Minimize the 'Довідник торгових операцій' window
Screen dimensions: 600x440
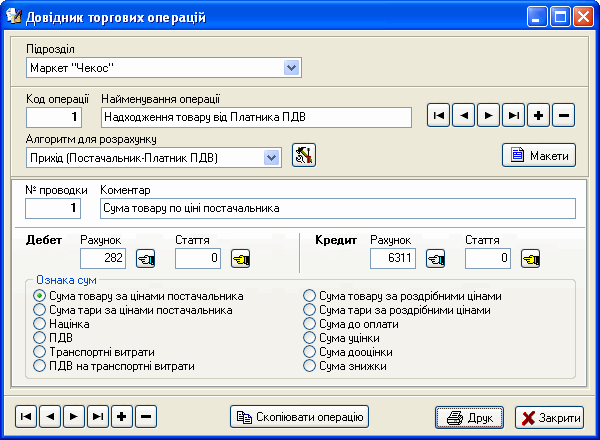[x=536, y=17]
